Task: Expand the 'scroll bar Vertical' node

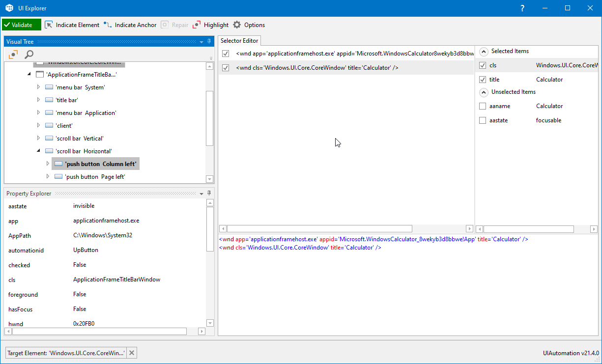Action: (x=39, y=139)
